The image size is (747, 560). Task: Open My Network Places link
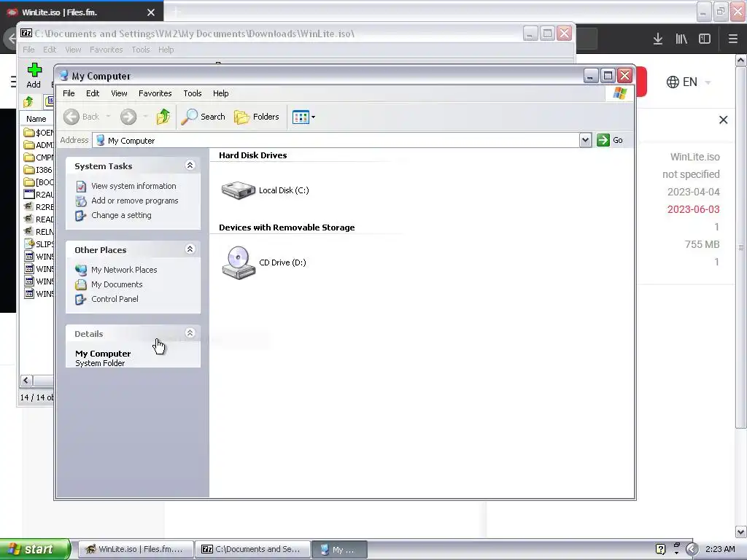(x=124, y=270)
